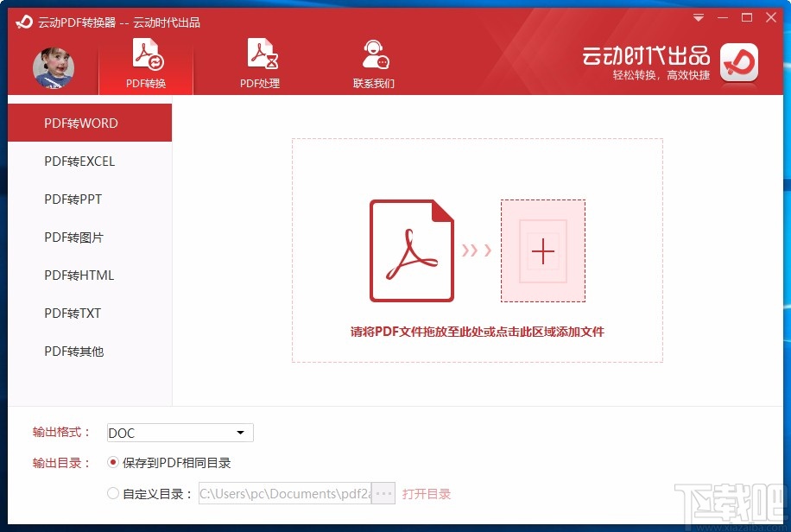Screen dimensions: 791x532
Task: Enable the 自定义目录 output option
Action: pos(113,493)
